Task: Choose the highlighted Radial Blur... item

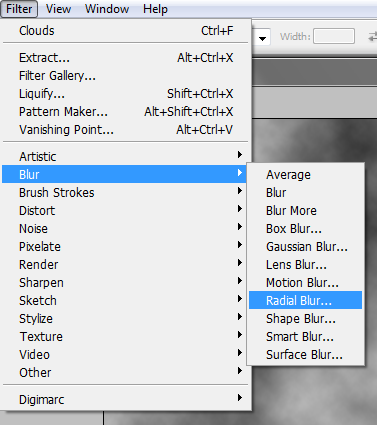Action: [x=305, y=300]
